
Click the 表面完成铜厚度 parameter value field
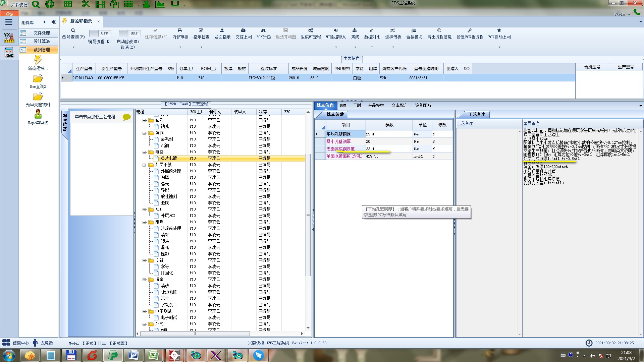point(388,149)
